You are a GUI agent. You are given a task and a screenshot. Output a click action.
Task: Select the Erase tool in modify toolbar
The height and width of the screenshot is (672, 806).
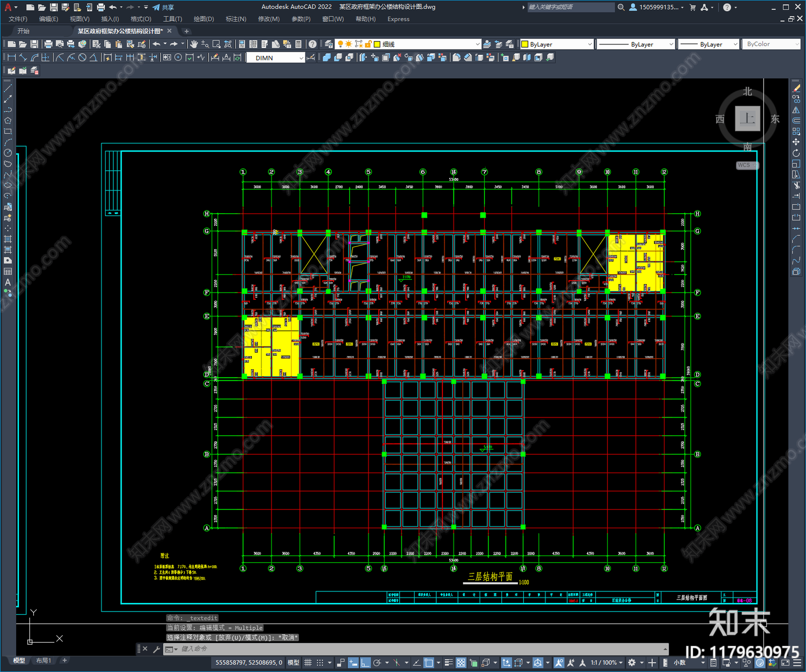coord(796,88)
